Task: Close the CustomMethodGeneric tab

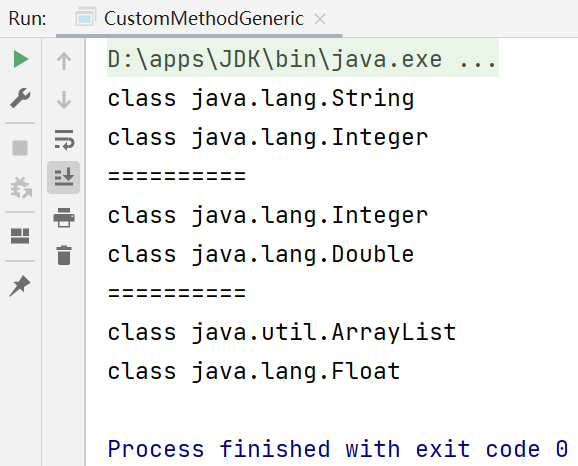Action: click(320, 19)
